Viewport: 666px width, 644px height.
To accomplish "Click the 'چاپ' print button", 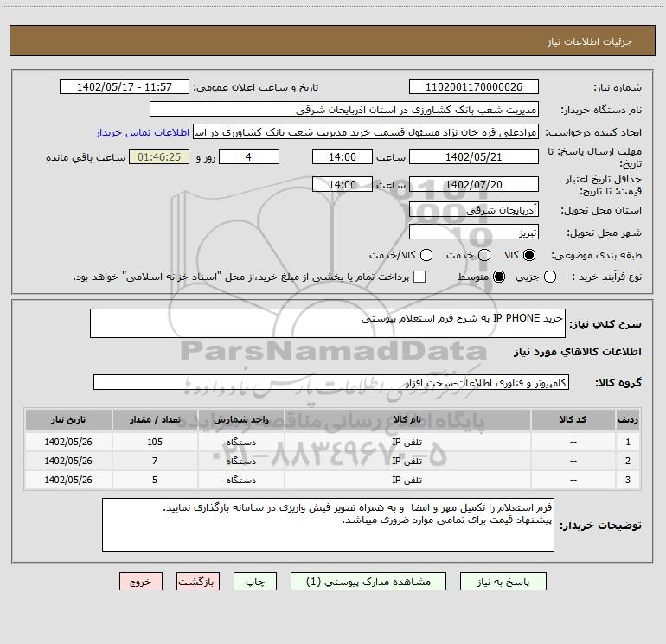I will pos(255,582).
